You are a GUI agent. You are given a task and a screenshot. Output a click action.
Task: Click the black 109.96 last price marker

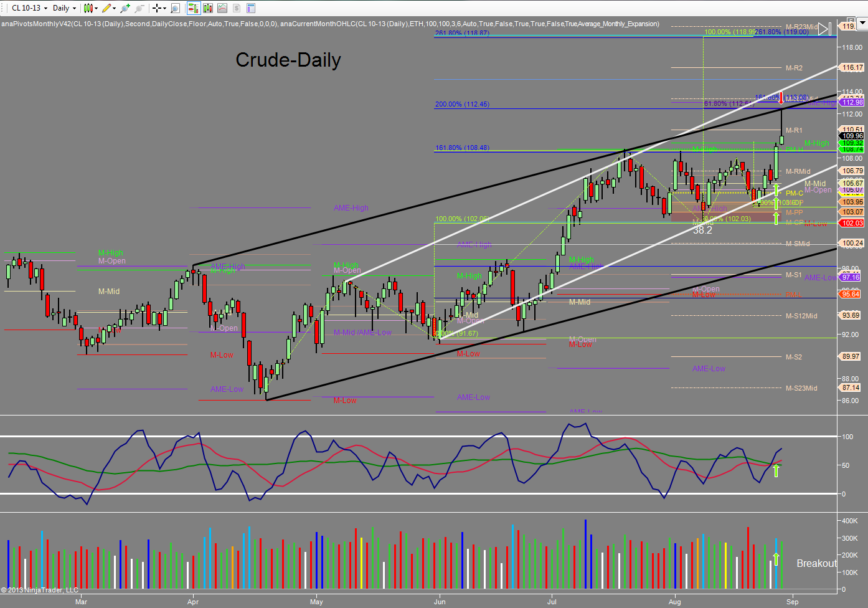pos(852,136)
